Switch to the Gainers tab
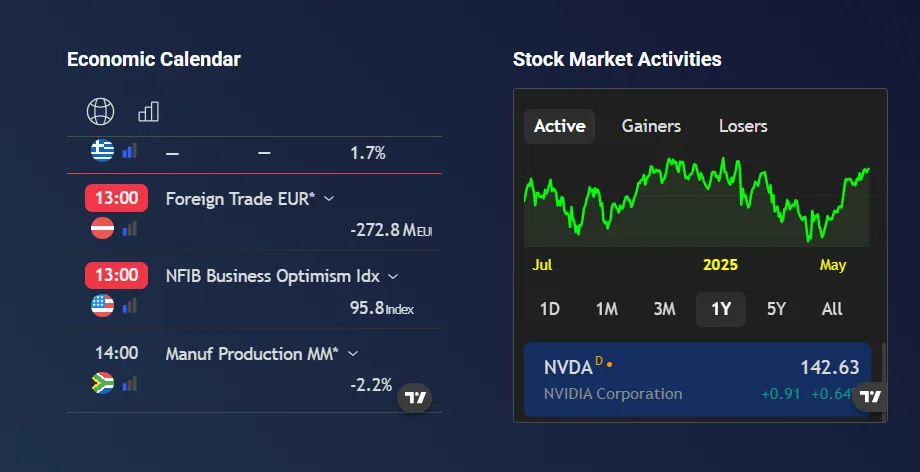 point(651,126)
